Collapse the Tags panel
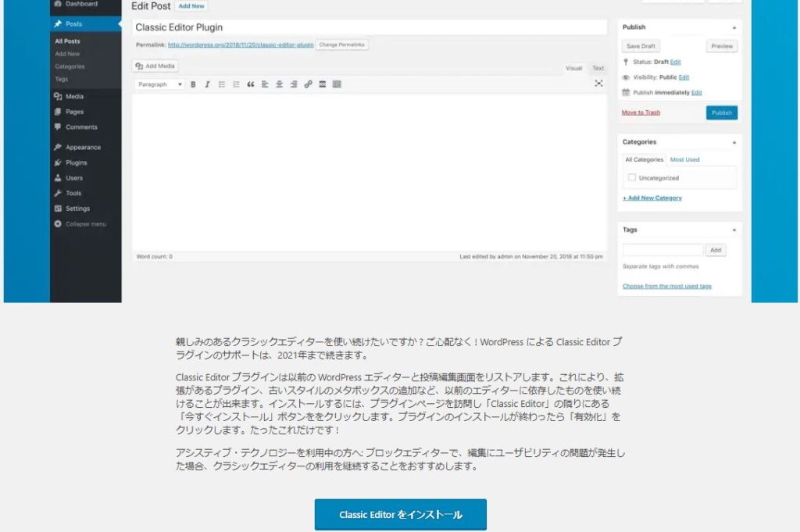Viewport: 800px width, 532px height. (734, 230)
